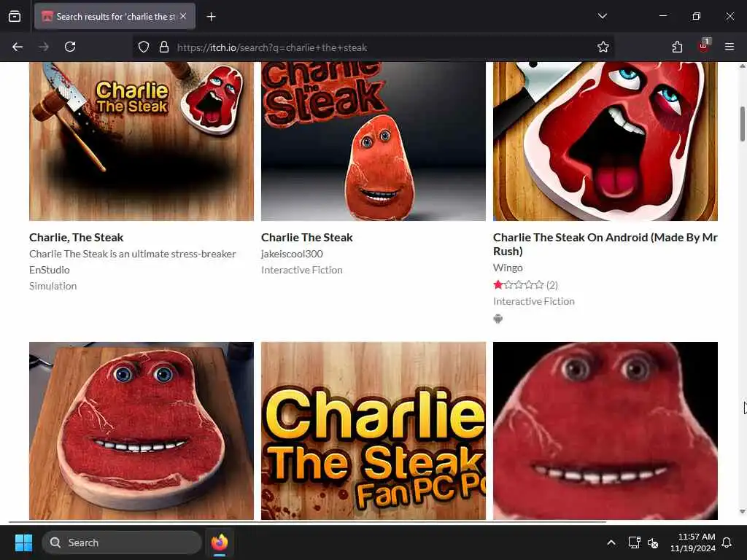
Task: Open the 'Charlie, The Steak' game title
Action: (x=76, y=237)
